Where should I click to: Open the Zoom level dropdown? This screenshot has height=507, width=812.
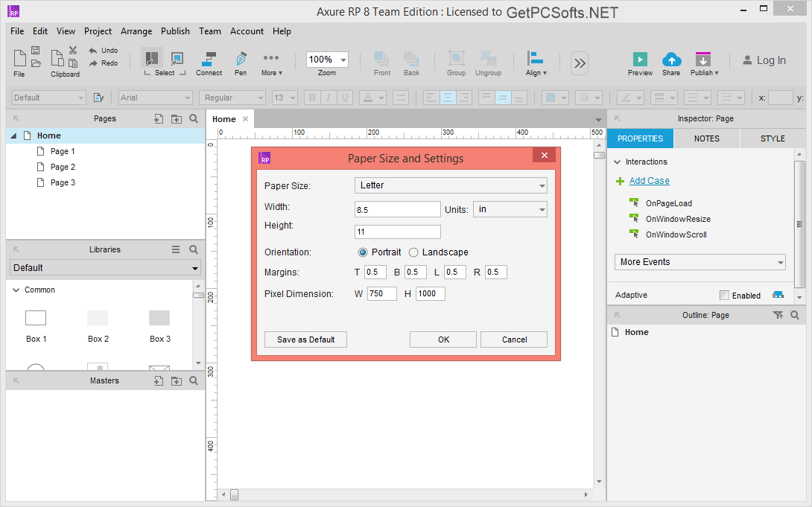[343, 60]
